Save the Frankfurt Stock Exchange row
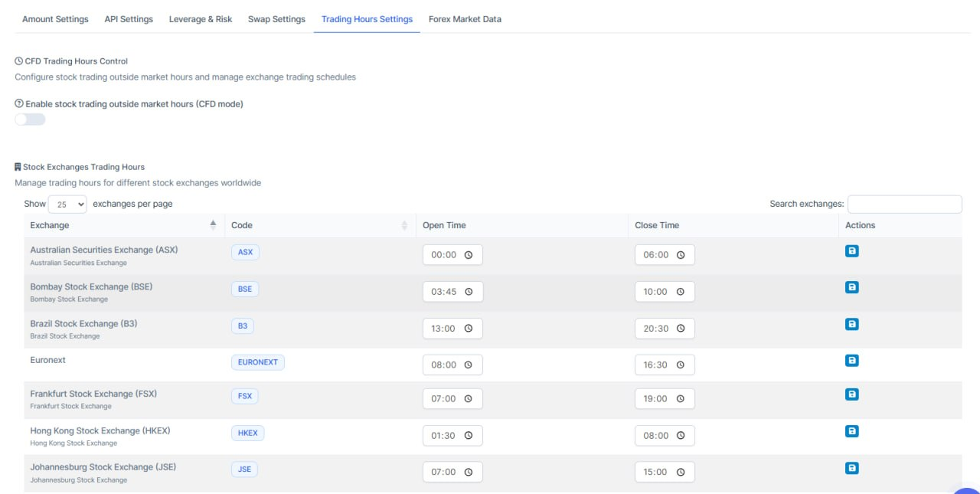Screen dimensions: 980x494 click(x=851, y=394)
